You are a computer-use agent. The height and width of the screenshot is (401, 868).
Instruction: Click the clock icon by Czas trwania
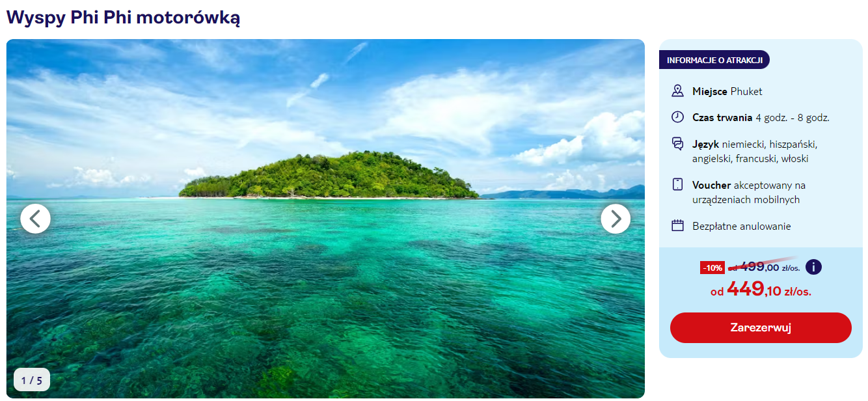click(x=678, y=117)
